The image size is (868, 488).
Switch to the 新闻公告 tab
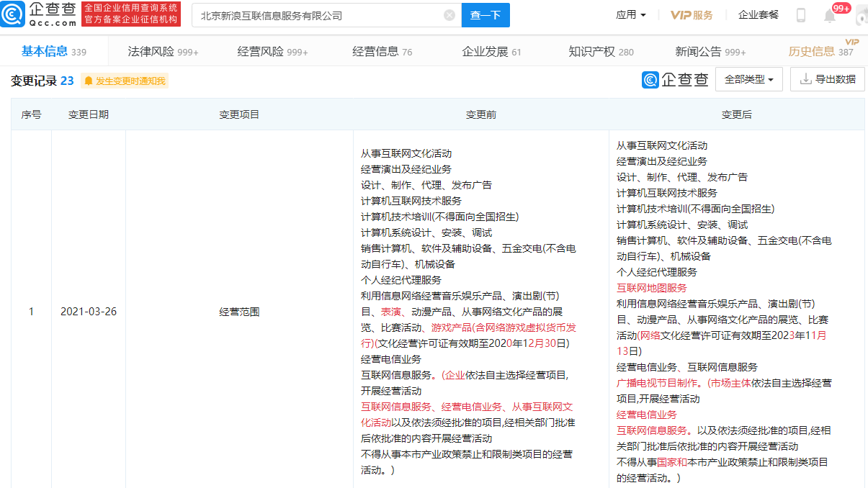tap(711, 52)
